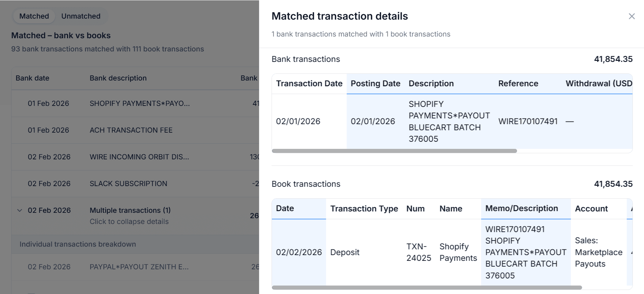Click the Memo/Description column header
Viewport: 644px width, 294px height.
(x=521, y=208)
